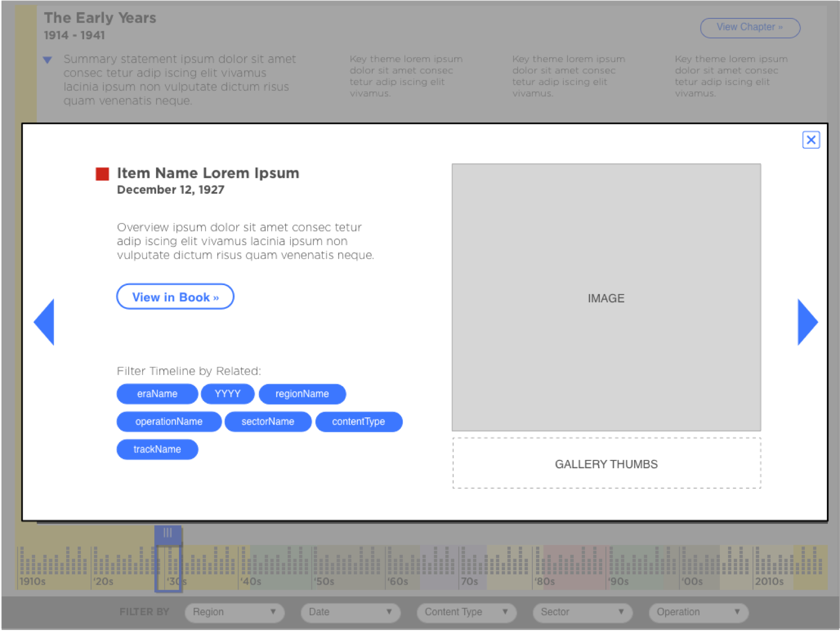Close the item detail modal
Viewport: 840px width, 631px height.
tap(811, 140)
